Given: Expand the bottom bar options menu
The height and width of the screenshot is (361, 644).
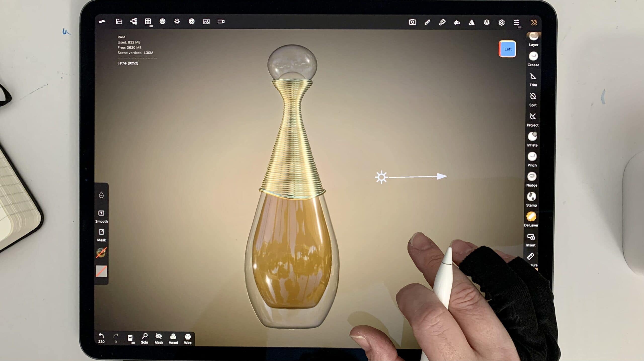Looking at the screenshot, I should (130, 338).
